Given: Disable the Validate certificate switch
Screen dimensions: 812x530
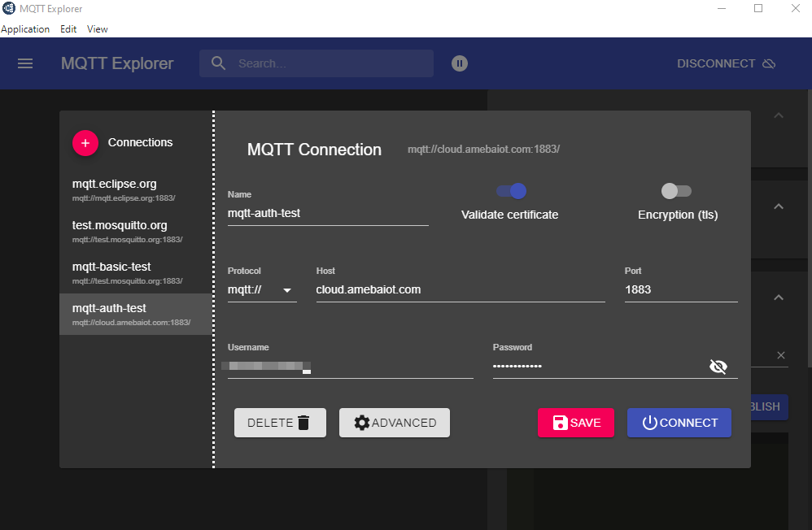Looking at the screenshot, I should pos(511,191).
